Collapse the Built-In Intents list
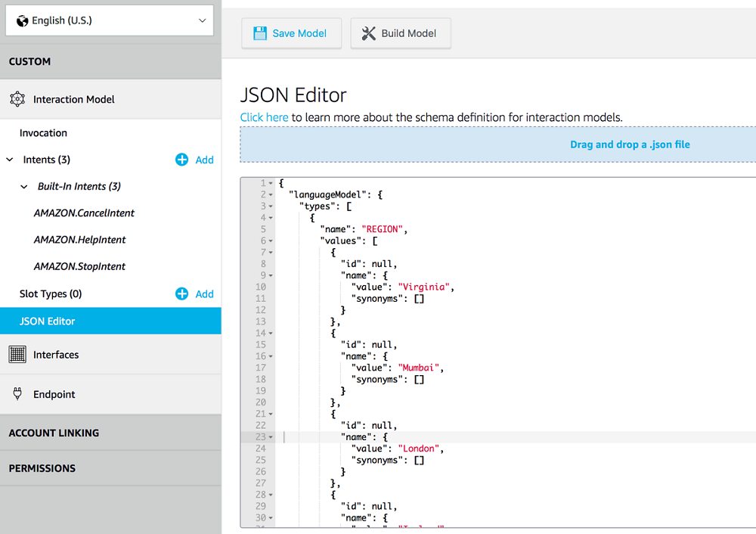 [23, 186]
